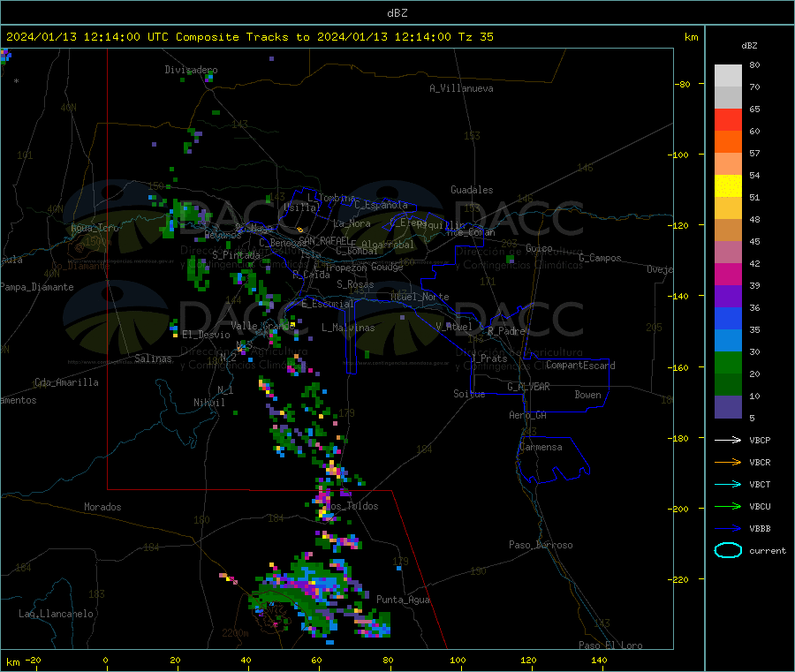Click the 'Paso_Barroso' map label
Screen dimensions: 795x672
pos(541,545)
